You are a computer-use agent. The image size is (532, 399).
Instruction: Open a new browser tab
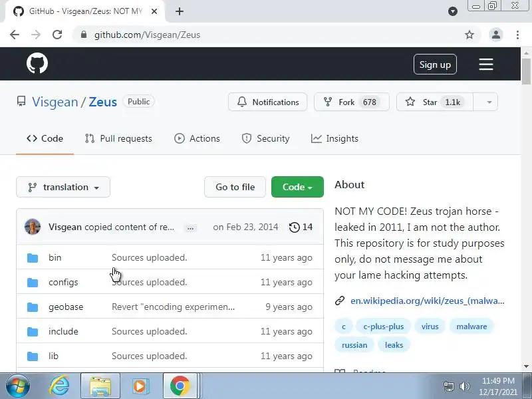pos(180,11)
